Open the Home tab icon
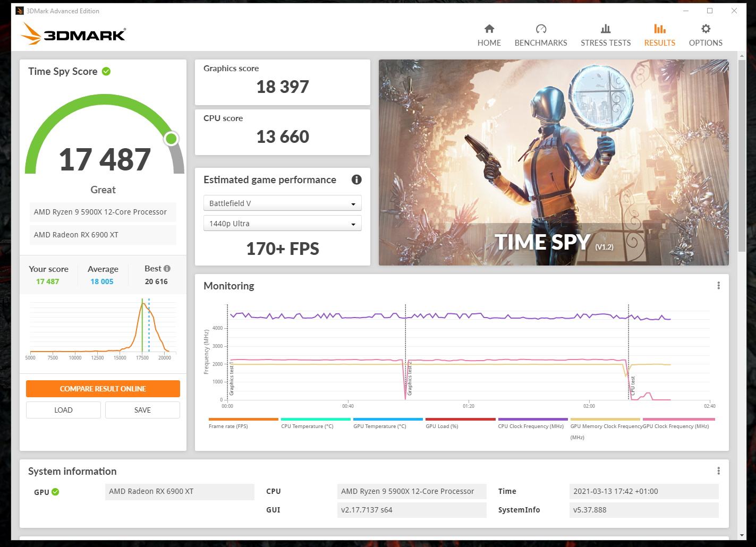Image resolution: width=756 pixels, height=547 pixels. (x=489, y=29)
